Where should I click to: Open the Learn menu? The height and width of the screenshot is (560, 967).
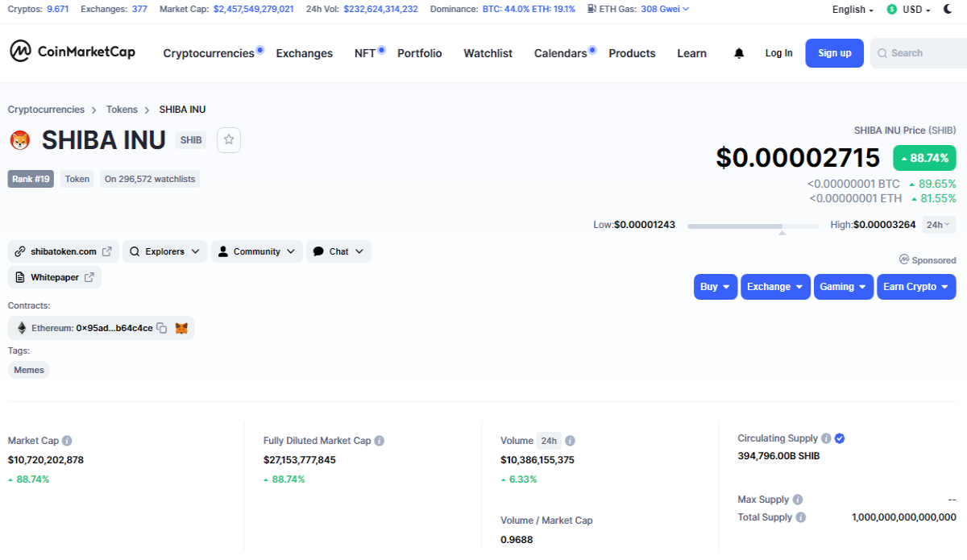pyautogui.click(x=691, y=53)
